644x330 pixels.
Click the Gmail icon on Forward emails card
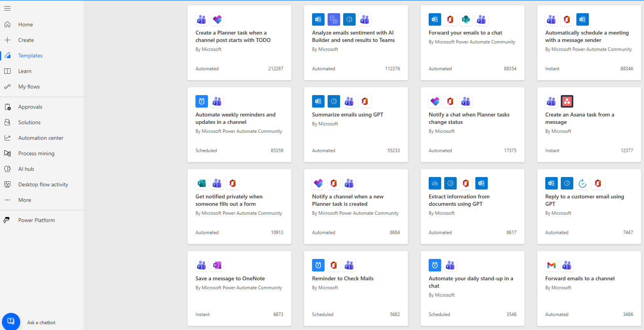coord(551,265)
